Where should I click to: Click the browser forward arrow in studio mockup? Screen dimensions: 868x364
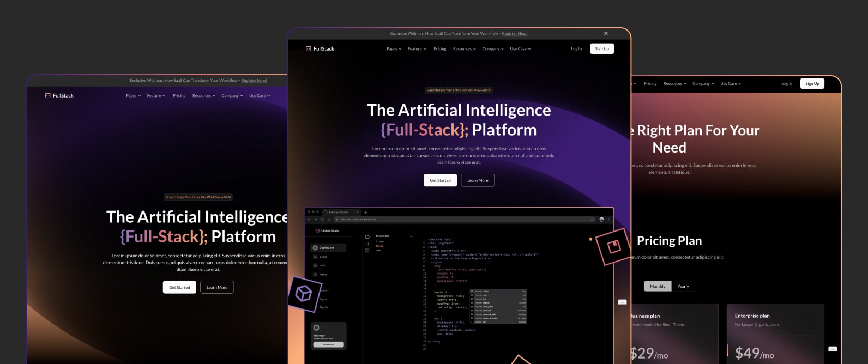316,219
